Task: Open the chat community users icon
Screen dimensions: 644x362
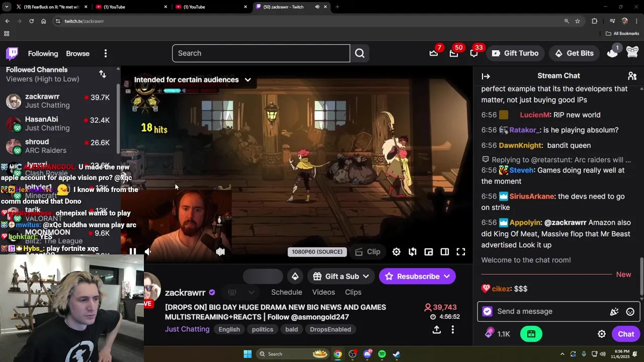Action: coord(632,76)
